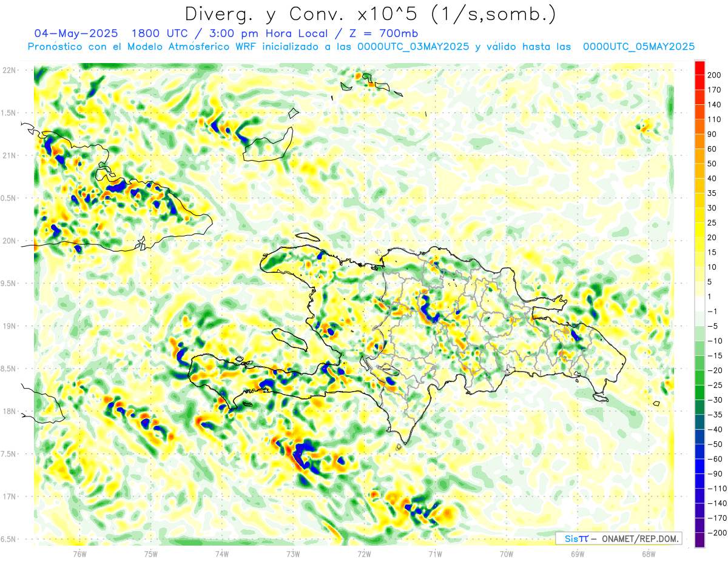Click the '-40' value on the color scale
This screenshot has width=728, height=562.
716,429
